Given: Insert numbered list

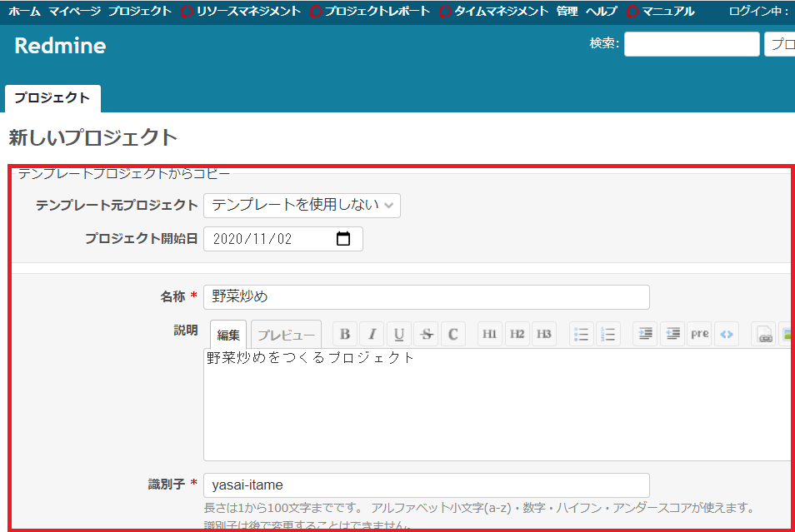Looking at the screenshot, I should (x=607, y=334).
